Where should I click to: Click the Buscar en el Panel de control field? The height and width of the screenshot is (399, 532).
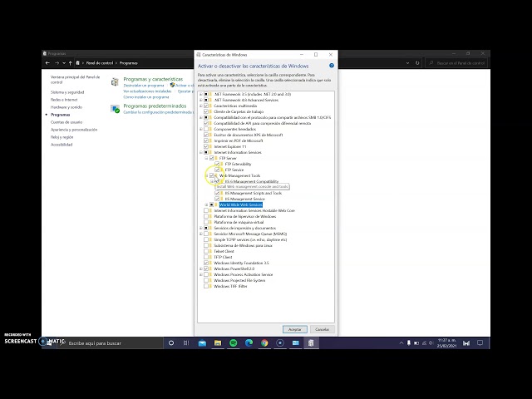point(456,63)
